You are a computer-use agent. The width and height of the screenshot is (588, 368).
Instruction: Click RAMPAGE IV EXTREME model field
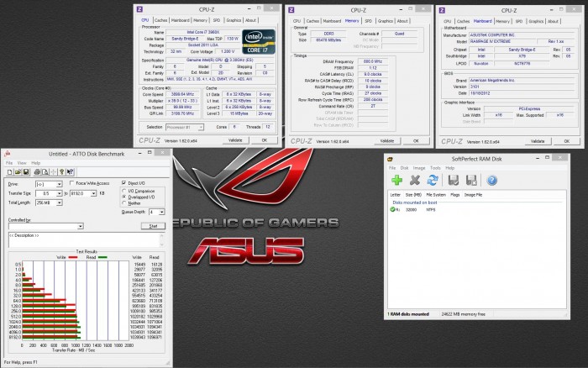501,41
